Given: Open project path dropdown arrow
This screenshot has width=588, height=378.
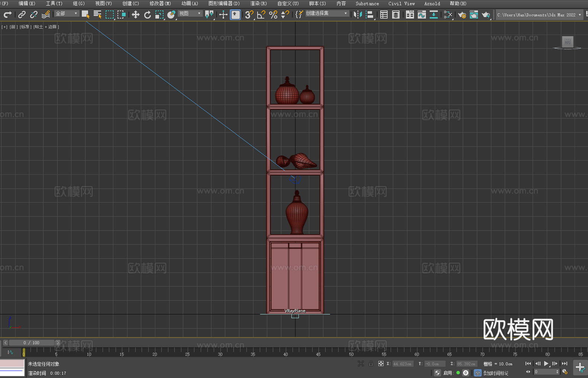Looking at the screenshot, I should 579,15.
